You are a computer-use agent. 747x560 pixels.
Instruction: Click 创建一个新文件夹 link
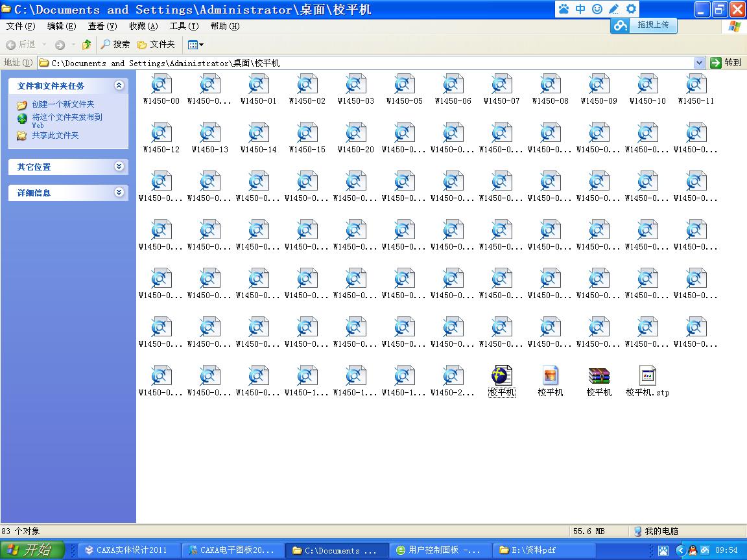click(x=63, y=104)
